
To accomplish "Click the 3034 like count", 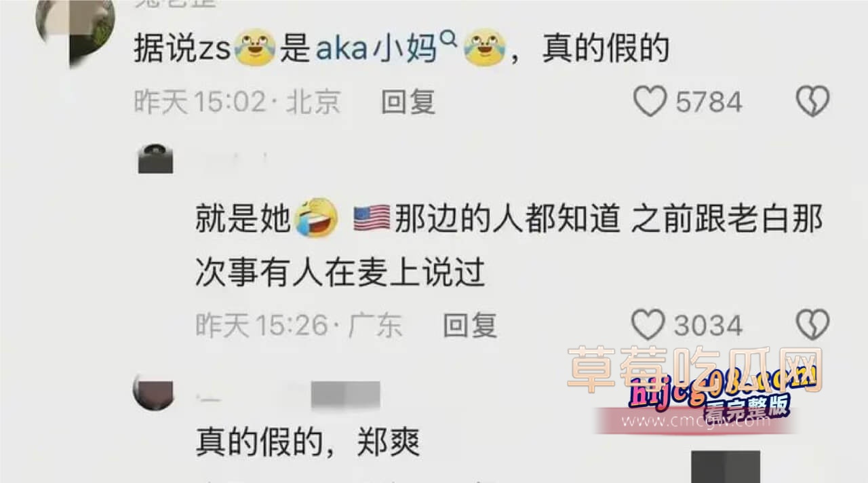I will coord(708,326).
